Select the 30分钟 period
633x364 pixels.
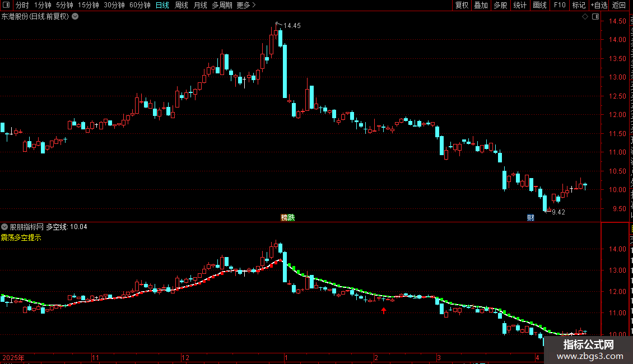114,5
